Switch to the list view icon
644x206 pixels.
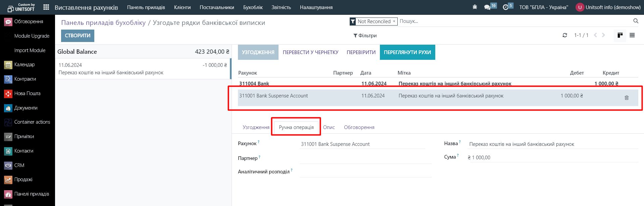(x=632, y=35)
